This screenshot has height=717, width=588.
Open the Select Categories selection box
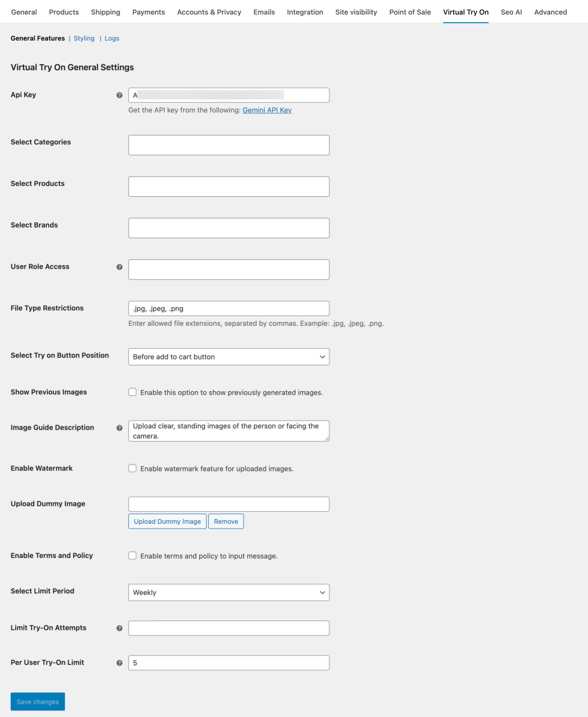(x=229, y=145)
